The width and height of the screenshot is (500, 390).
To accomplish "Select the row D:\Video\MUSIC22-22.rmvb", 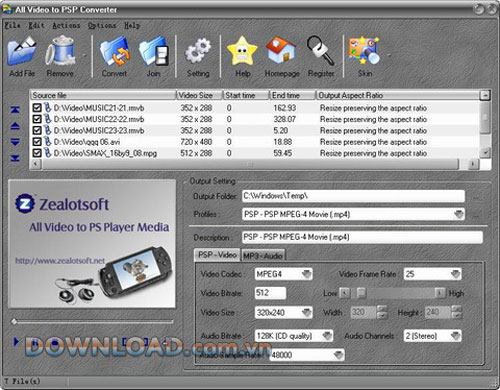I will click(255, 119).
